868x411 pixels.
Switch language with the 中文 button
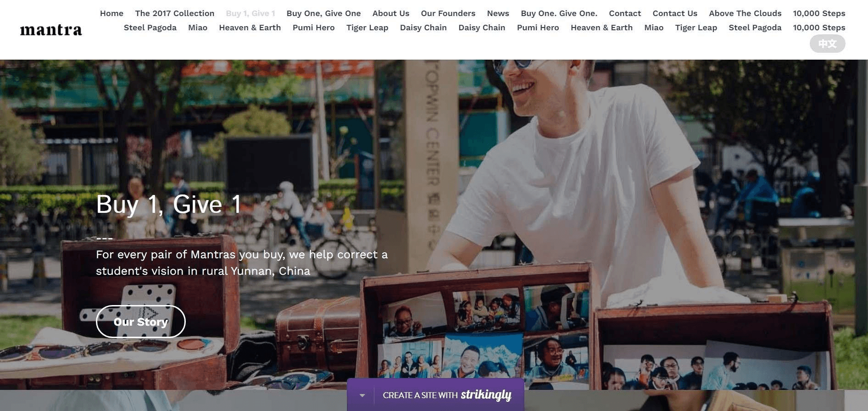pos(827,44)
